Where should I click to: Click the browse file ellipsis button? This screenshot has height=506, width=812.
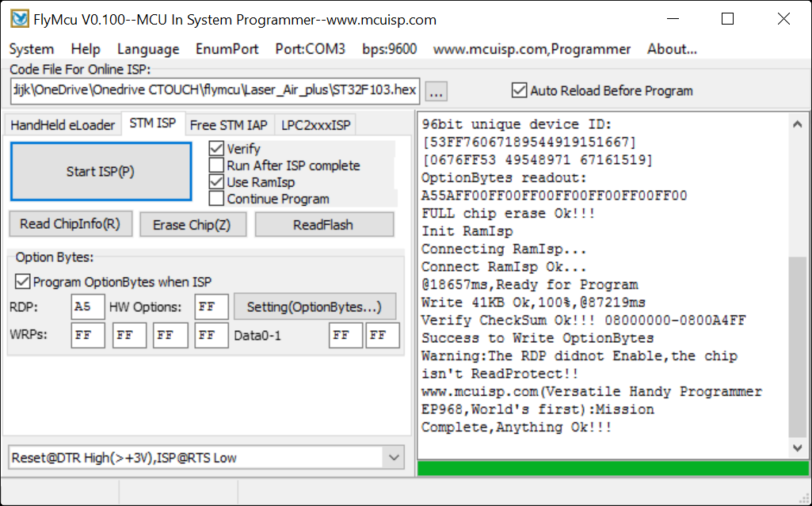pos(436,91)
